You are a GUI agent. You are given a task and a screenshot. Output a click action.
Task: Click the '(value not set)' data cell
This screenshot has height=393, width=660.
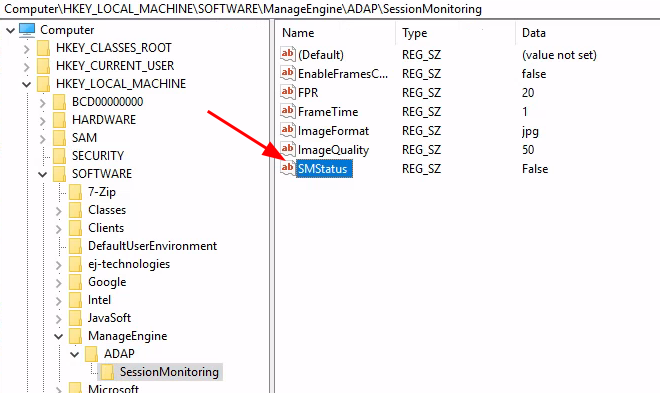click(559, 55)
